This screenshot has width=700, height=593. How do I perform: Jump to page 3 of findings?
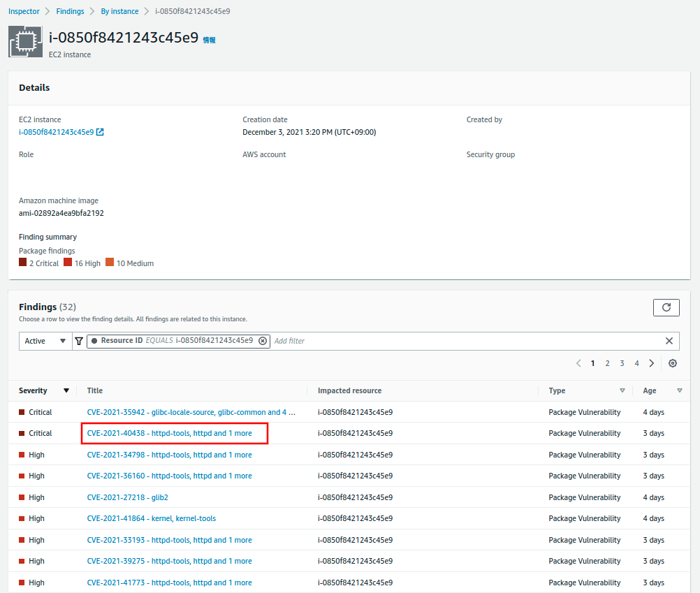point(622,363)
